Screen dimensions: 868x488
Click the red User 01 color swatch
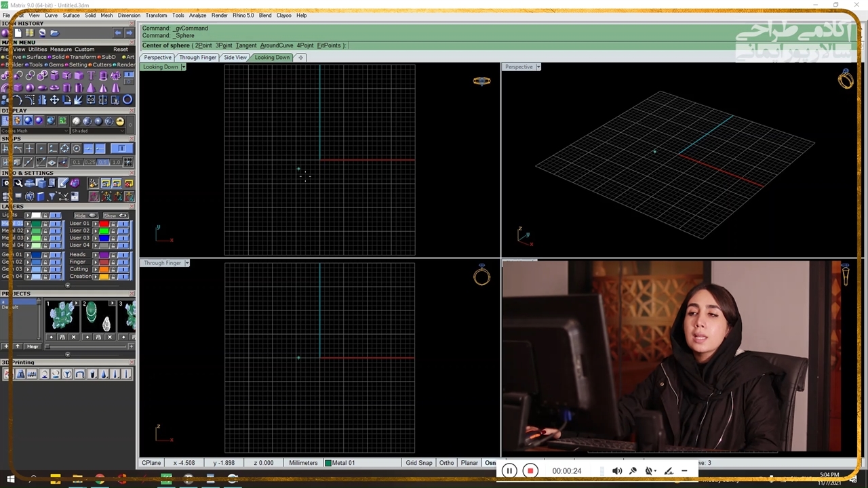[x=104, y=224]
